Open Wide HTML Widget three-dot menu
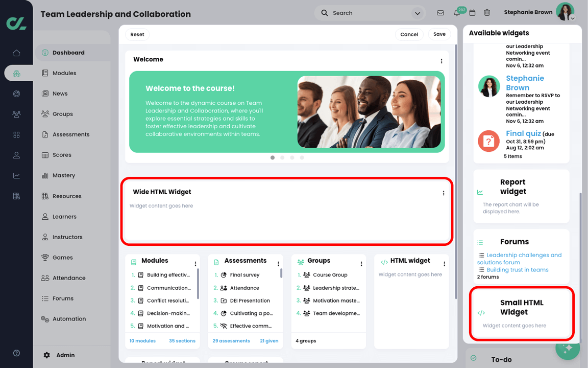Viewport: 588px width, 368px height. click(443, 193)
